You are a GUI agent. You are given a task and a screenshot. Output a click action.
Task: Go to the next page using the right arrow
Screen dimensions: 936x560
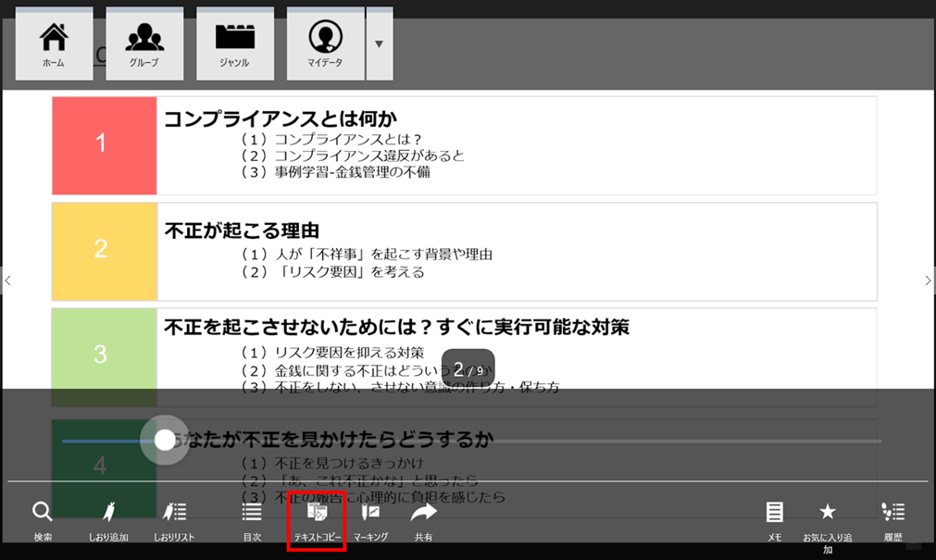click(928, 280)
